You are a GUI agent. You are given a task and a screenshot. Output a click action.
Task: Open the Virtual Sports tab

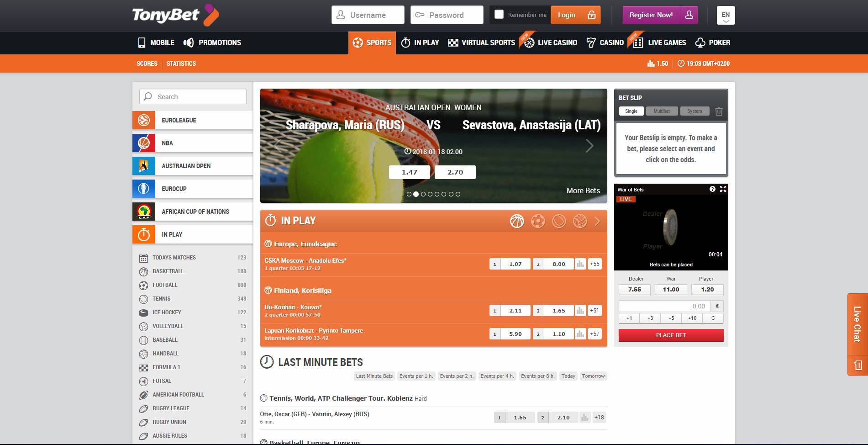481,42
